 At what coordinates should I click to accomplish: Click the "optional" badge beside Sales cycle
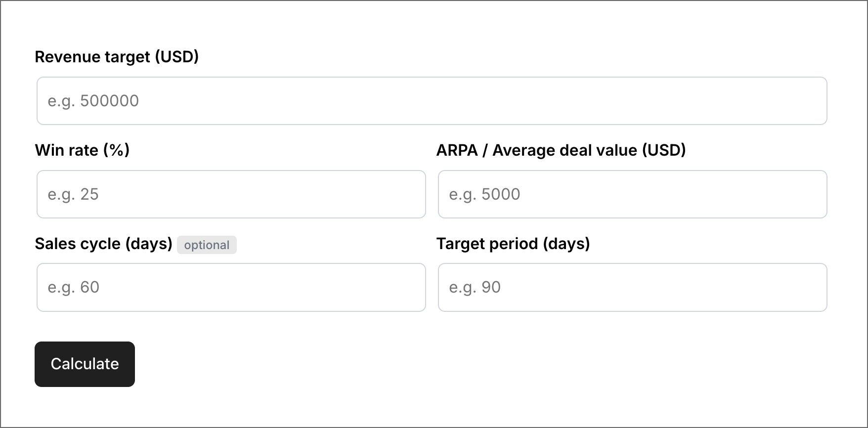click(x=207, y=245)
